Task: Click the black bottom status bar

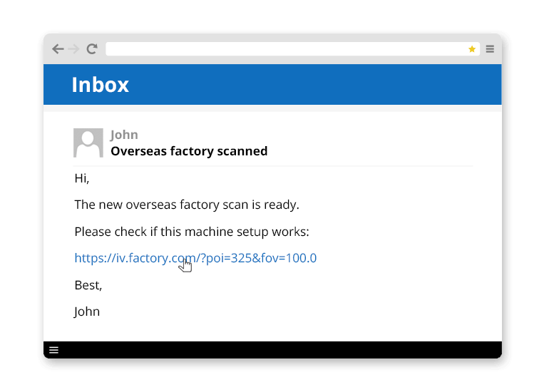Action: [285, 350]
